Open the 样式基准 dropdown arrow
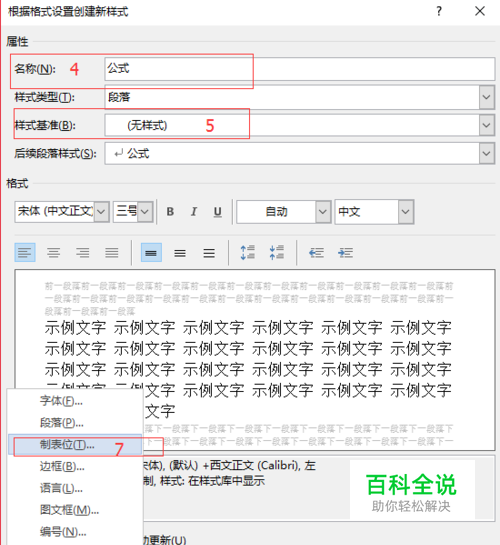 pyautogui.click(x=487, y=125)
